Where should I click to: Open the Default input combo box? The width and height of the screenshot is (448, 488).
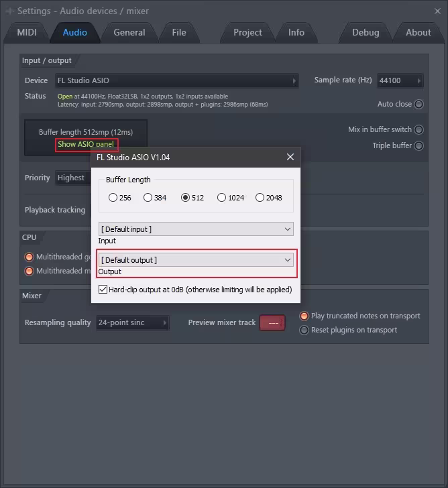(196, 229)
